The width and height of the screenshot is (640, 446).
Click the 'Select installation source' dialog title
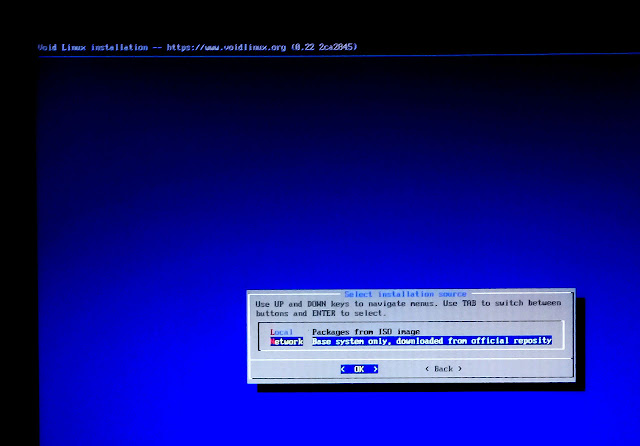coord(405,294)
